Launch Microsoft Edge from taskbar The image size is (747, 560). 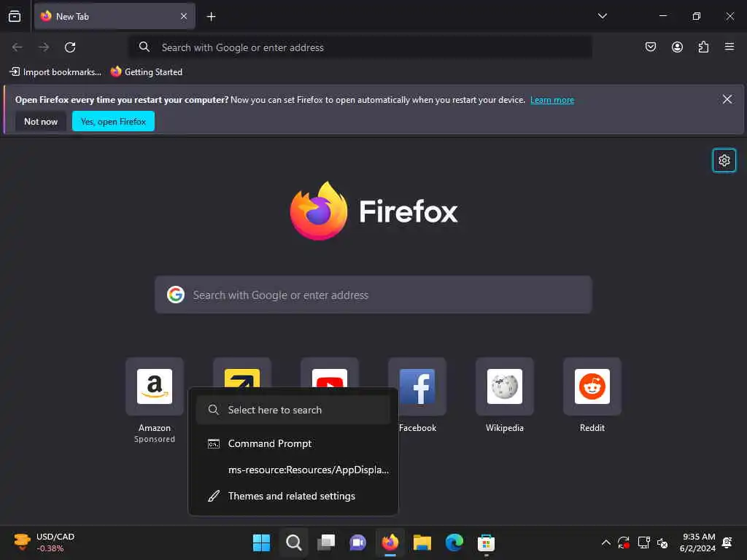pos(454,542)
